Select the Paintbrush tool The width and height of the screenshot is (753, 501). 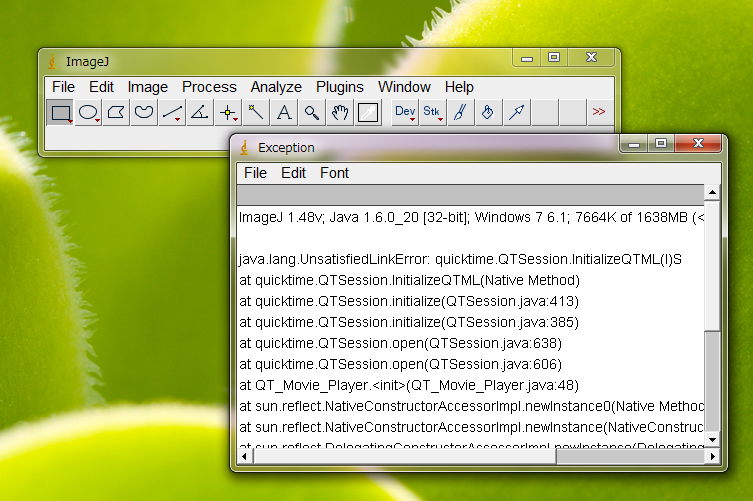pyautogui.click(x=461, y=113)
